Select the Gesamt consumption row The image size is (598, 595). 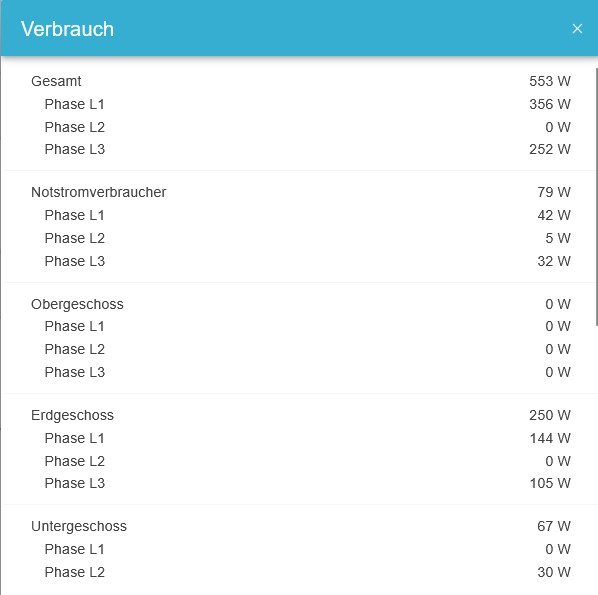(x=301, y=81)
